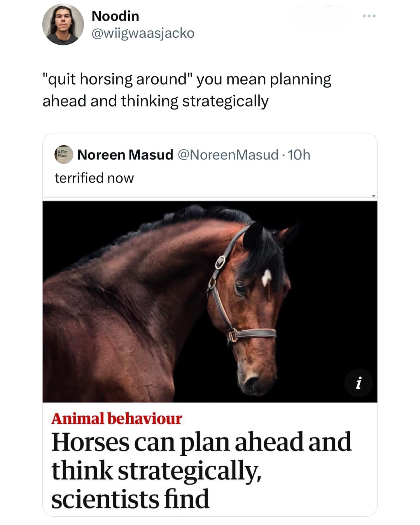420x525 pixels.
Task: Click the 'scientists find' headline line
Action: [x=130, y=499]
